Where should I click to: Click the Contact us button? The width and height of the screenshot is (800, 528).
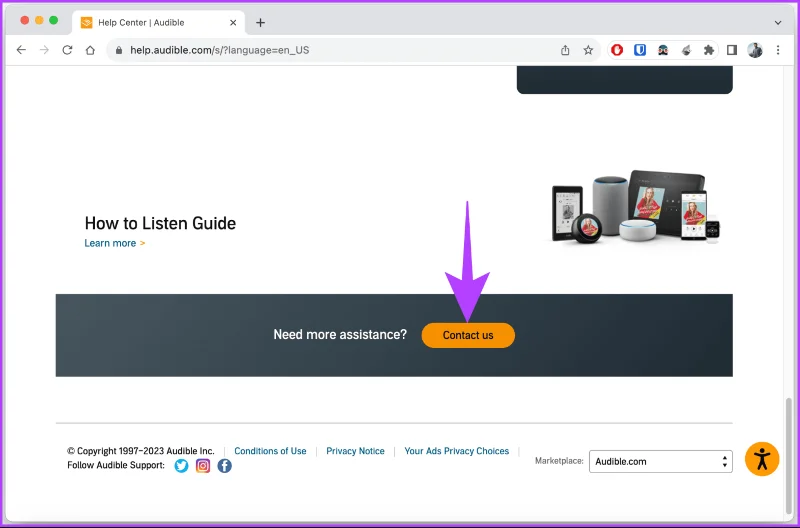pos(468,335)
